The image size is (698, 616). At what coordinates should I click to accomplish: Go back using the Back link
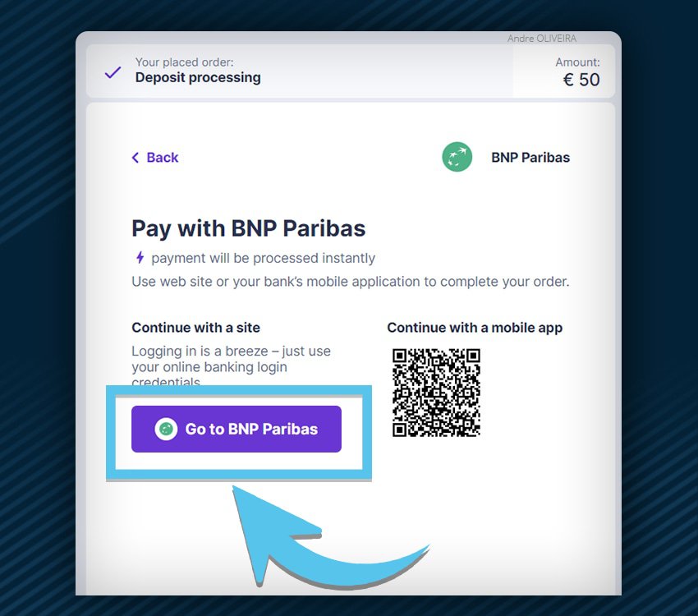click(155, 158)
